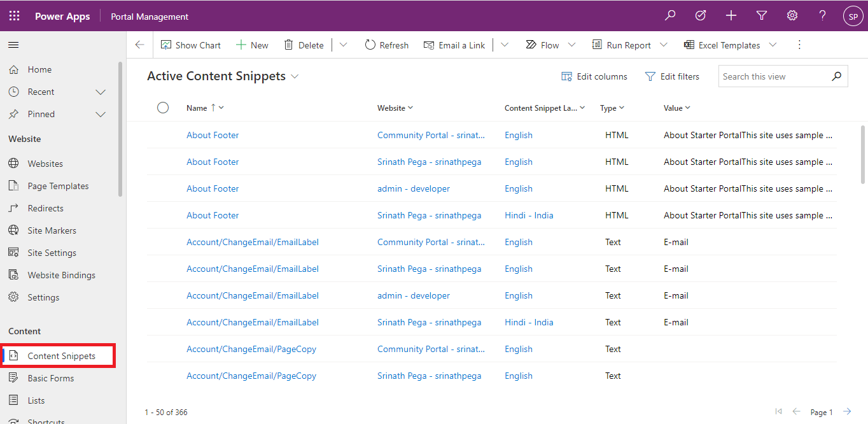Screen dimensions: 868x424
Task: Expand the Recent section chevron
Action: tap(101, 92)
